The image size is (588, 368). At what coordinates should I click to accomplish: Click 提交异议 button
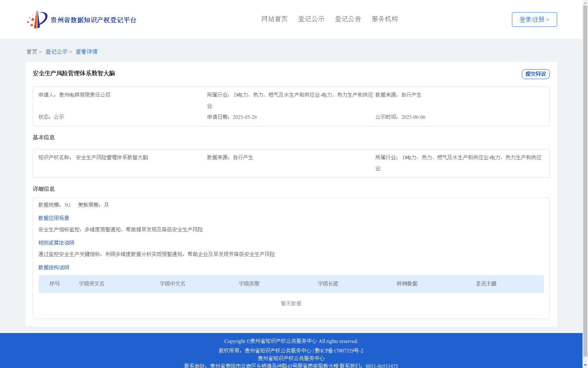(x=536, y=74)
